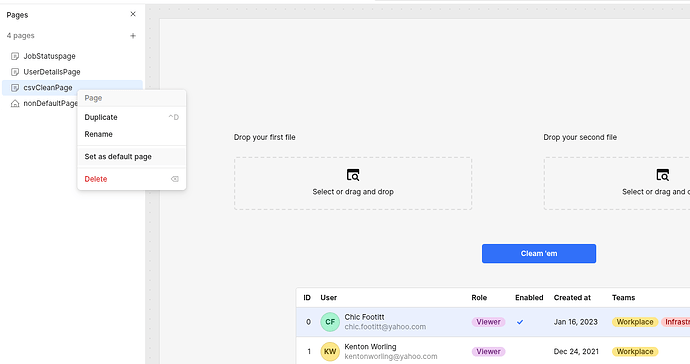Sort table by ID column header

(x=307, y=298)
